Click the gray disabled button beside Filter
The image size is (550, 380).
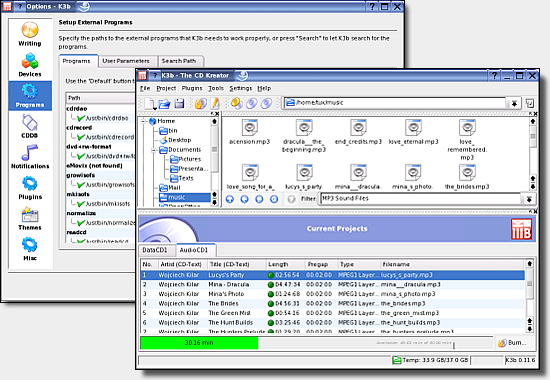[291, 199]
